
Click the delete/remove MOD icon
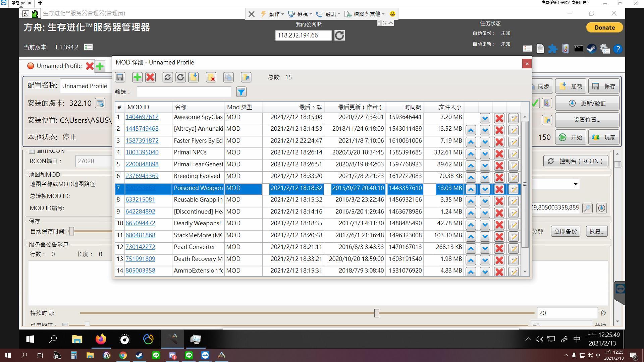(x=150, y=77)
